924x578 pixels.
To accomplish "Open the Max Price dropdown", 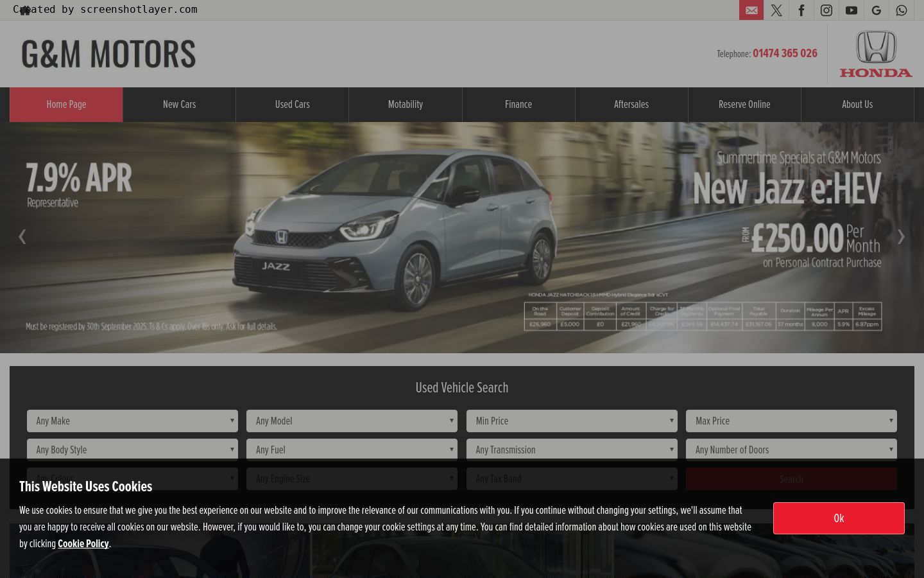I will pos(791,421).
